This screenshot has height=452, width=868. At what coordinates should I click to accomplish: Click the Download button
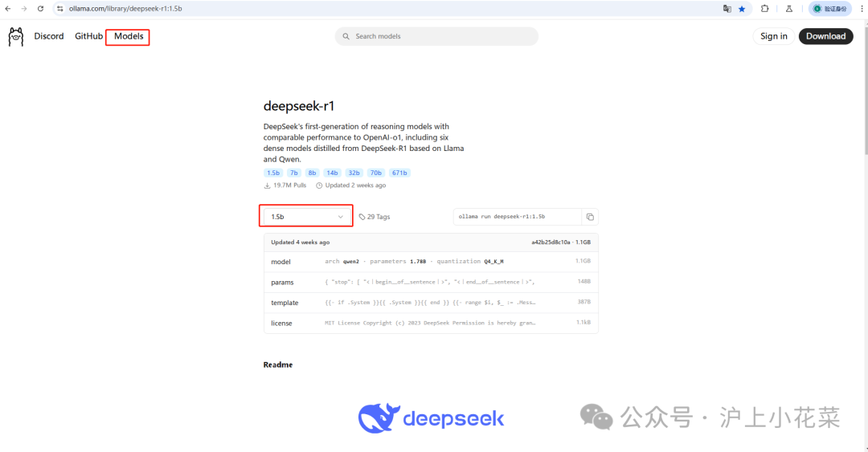click(x=825, y=36)
